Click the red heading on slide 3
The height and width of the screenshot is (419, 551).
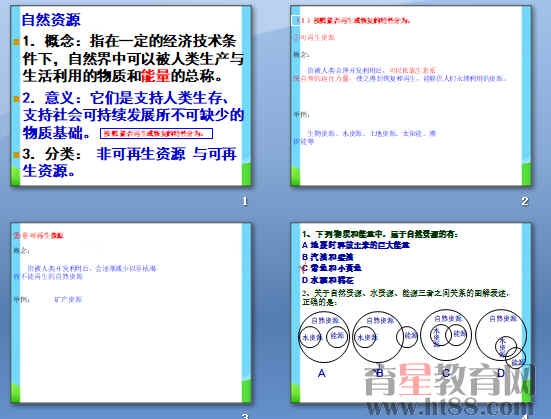tap(39, 236)
